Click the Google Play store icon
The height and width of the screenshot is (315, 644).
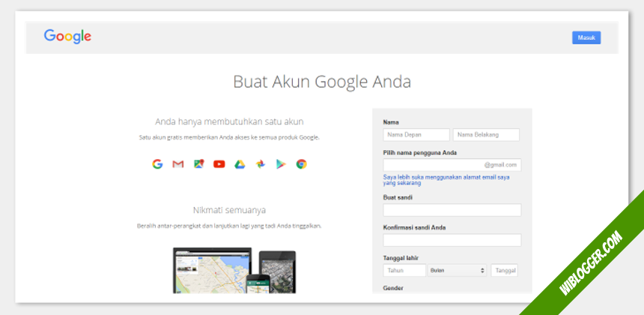click(x=281, y=164)
